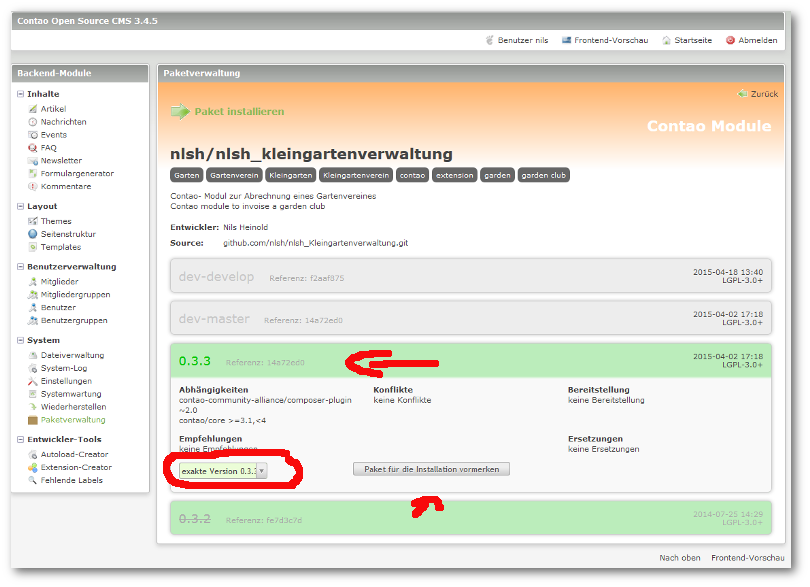This screenshot has height=587, width=810.
Task: Click the Events icon
Action: coord(33,135)
